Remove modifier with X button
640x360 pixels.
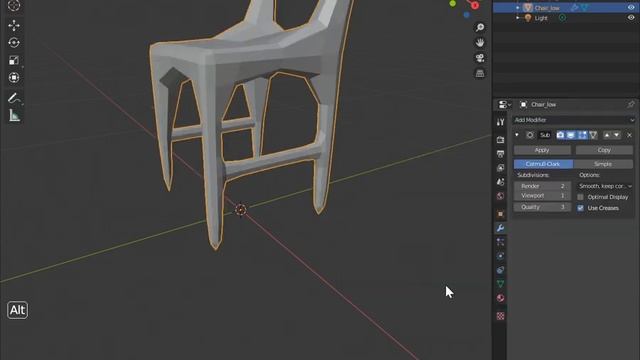tap(629, 135)
